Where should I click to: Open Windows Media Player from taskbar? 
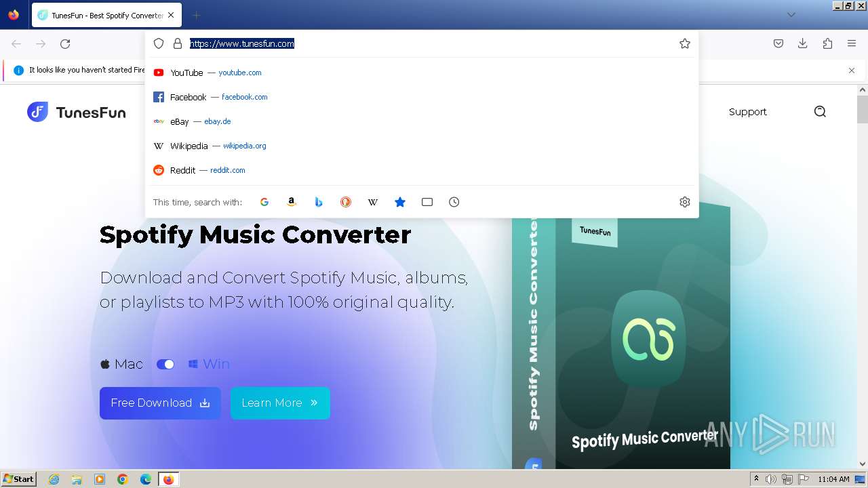(x=100, y=479)
